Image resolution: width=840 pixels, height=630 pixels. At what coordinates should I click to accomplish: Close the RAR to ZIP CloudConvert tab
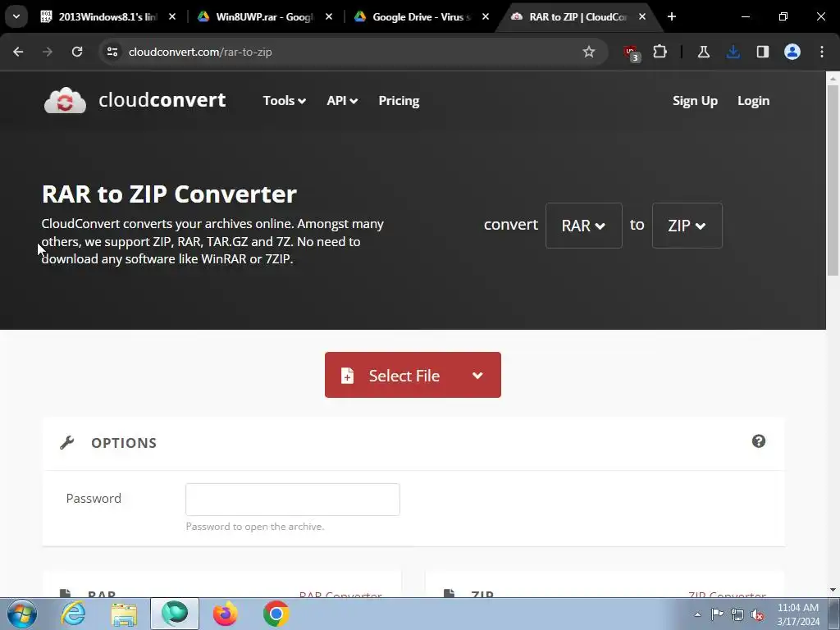click(641, 16)
